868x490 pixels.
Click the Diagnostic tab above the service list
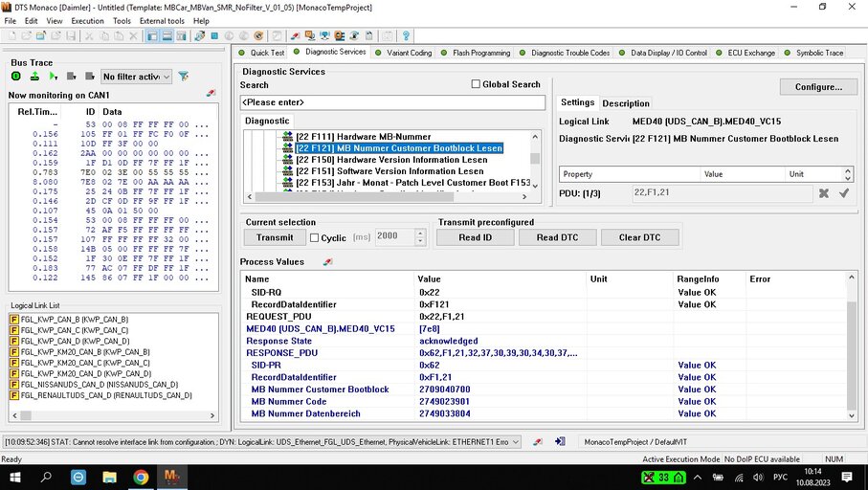tap(267, 121)
